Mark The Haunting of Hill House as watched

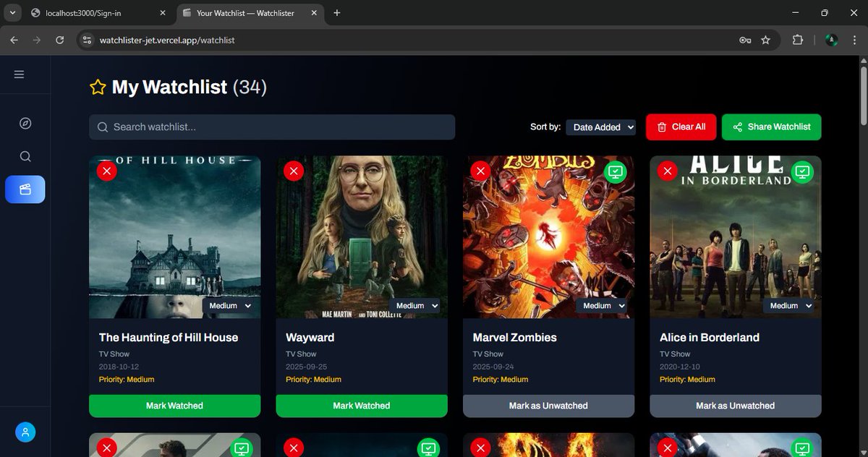tap(174, 406)
